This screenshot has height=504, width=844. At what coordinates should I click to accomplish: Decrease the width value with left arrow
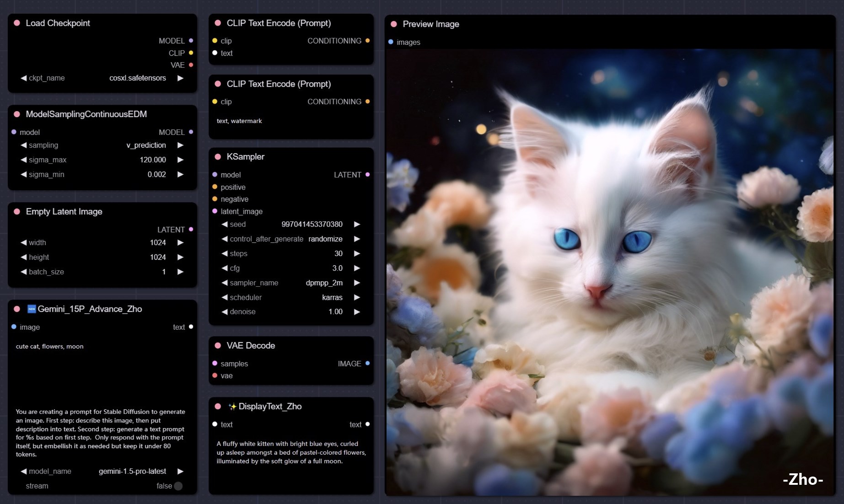pos(23,243)
